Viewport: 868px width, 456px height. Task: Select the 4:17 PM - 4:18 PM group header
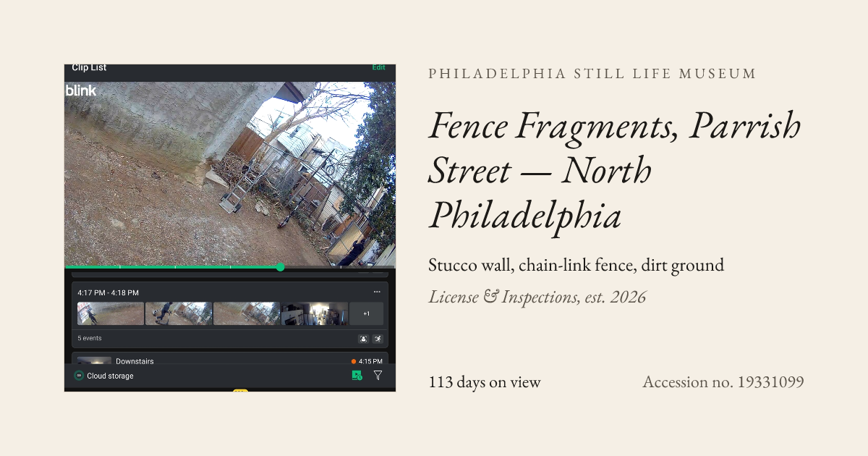click(x=109, y=292)
